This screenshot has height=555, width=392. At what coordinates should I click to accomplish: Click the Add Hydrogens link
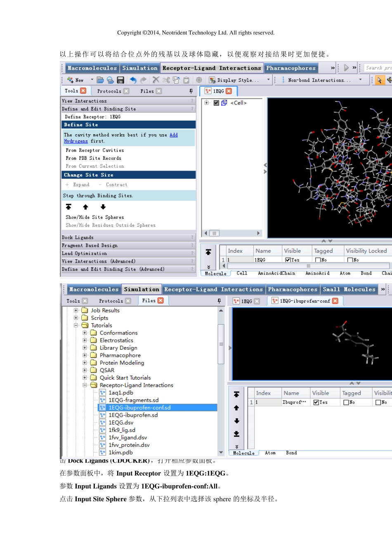tap(173, 135)
